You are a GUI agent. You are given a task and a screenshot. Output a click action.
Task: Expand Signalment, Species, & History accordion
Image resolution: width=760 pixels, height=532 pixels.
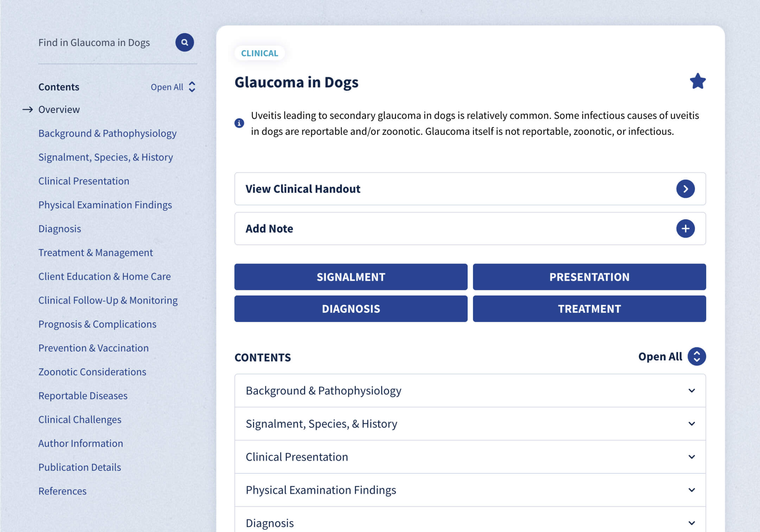coord(691,424)
